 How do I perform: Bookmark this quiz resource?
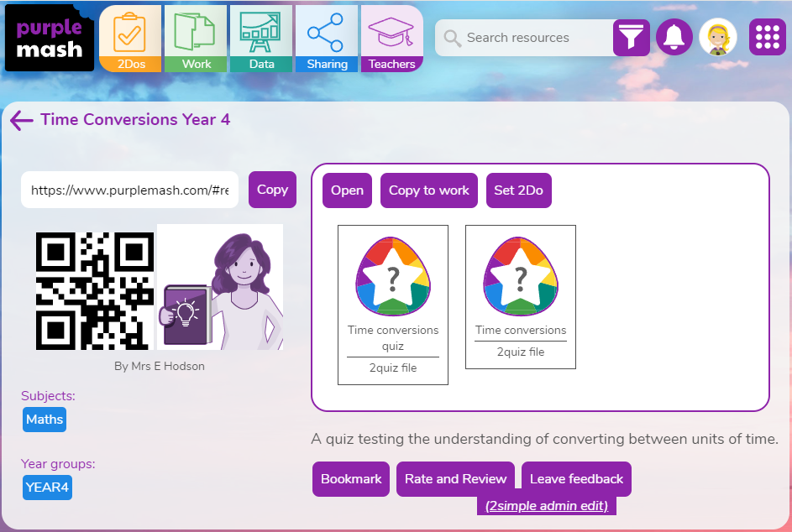(x=350, y=478)
